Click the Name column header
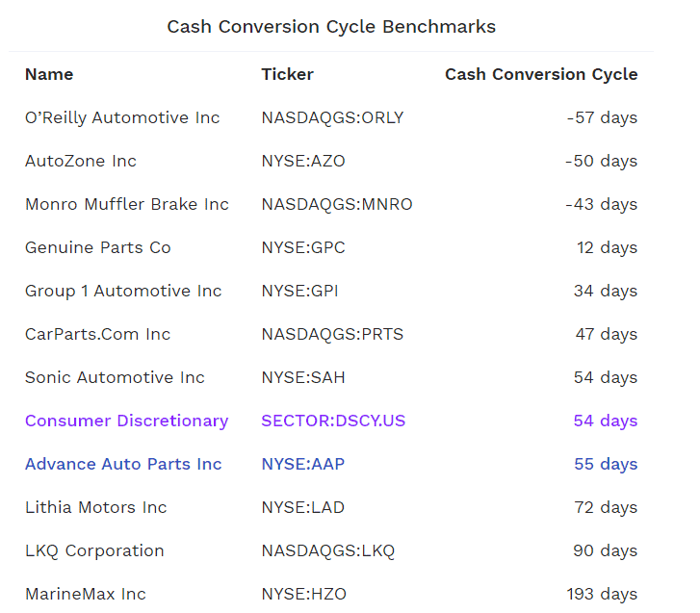The width and height of the screenshot is (700, 613). 49,74
